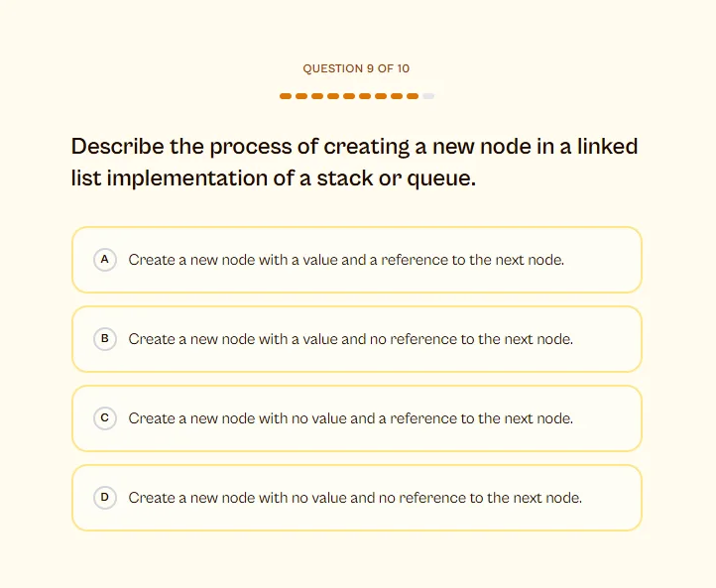Screen dimensions: 716x588
Task: Click the gray unfilled progress dot
Action: (428, 96)
